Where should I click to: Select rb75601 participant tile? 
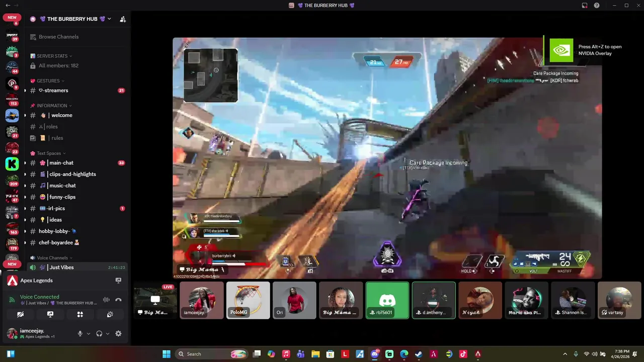(387, 300)
